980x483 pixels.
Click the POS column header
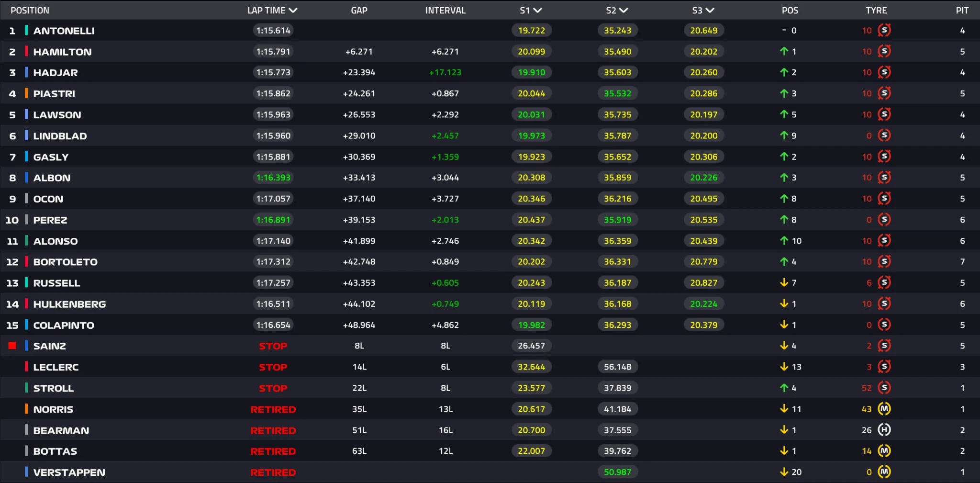point(790,11)
